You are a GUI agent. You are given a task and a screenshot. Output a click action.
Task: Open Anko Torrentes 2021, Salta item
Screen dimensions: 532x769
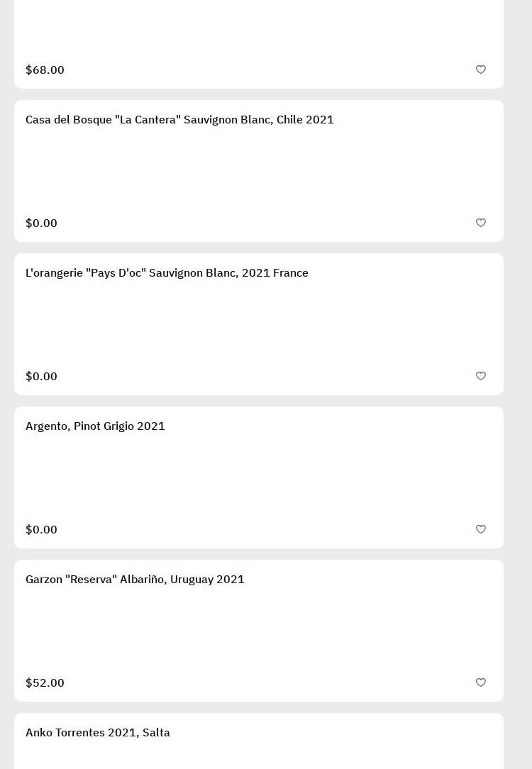click(x=98, y=733)
